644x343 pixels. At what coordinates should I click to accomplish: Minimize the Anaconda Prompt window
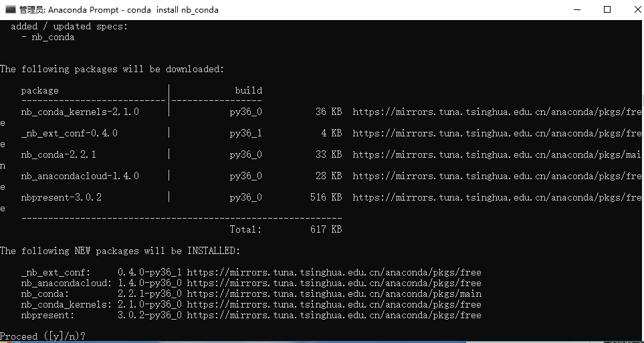[x=576, y=9]
